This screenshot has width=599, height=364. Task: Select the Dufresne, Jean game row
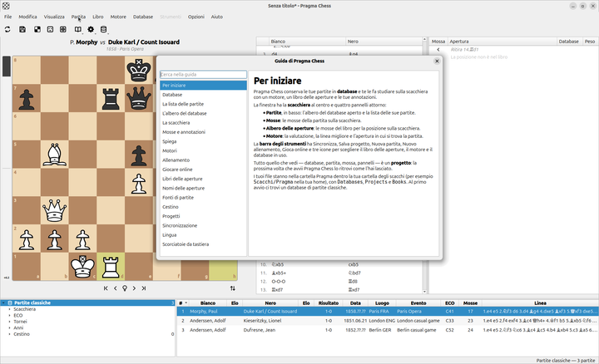388,330
